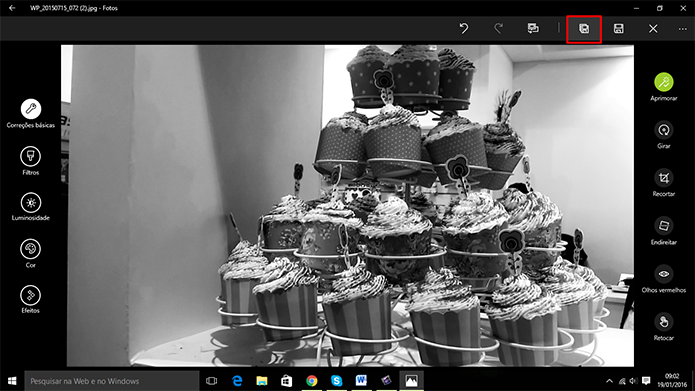The height and width of the screenshot is (391, 695).
Task: Show hidden system tray icons
Action: pos(609,381)
